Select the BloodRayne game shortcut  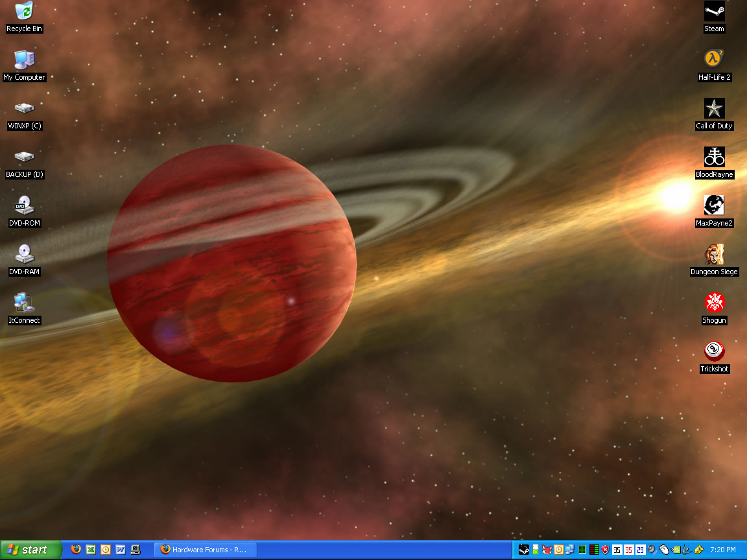714,163
